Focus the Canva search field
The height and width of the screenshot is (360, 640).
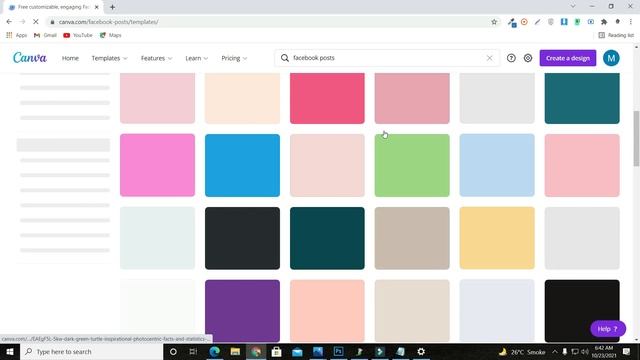pyautogui.click(x=387, y=58)
